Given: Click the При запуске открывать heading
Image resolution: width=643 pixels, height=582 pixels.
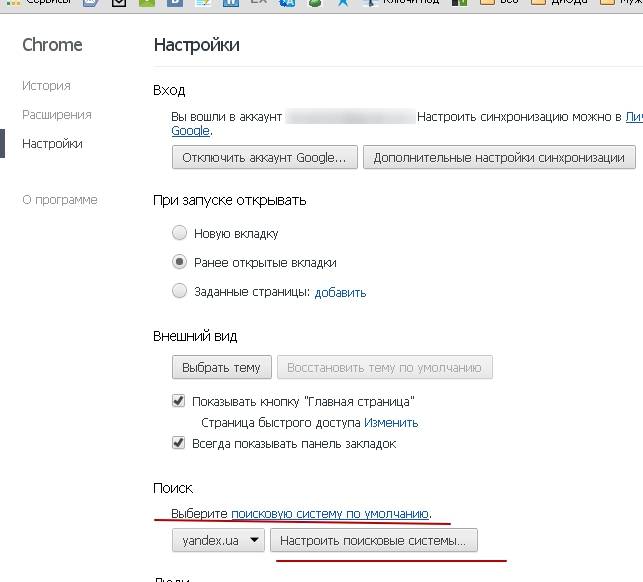Looking at the screenshot, I should pos(230,201).
